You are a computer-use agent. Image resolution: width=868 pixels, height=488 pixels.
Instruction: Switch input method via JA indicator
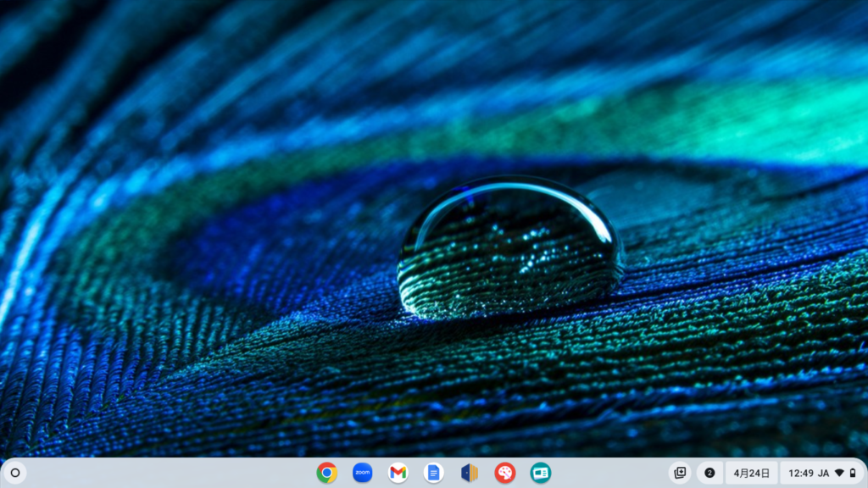824,473
